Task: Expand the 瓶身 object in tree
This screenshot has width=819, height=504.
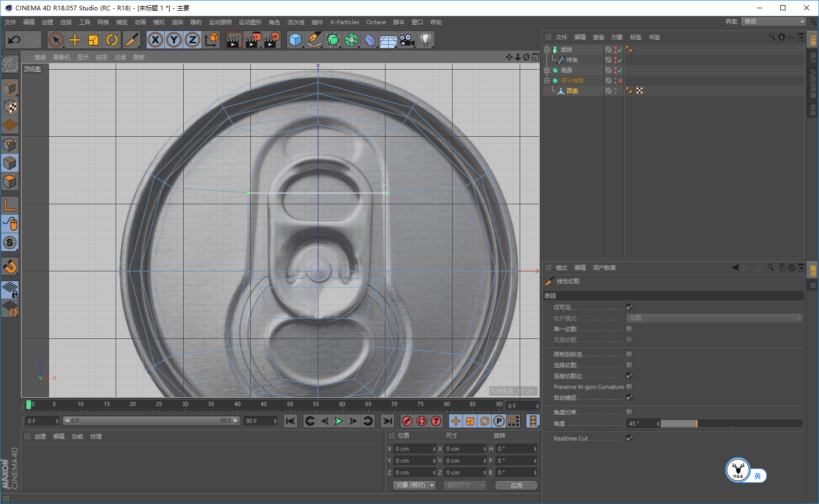Action: [x=547, y=70]
